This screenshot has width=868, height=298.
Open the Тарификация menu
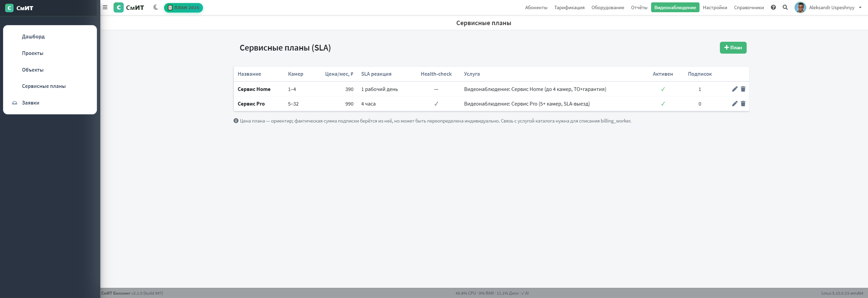click(569, 7)
